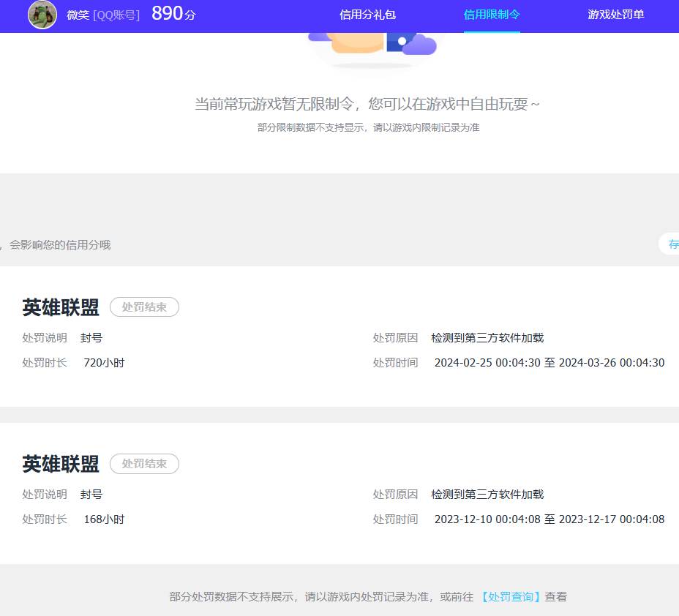The height and width of the screenshot is (616, 679).
Task: Click the 当前常玩游戏暂无限制令 message
Action: [367, 104]
